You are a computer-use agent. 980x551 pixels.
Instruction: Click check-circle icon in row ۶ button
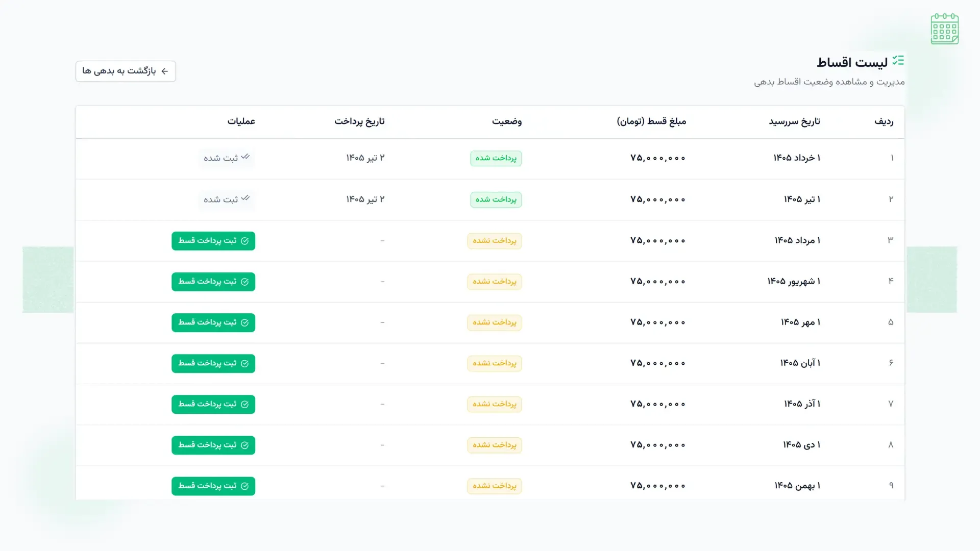coord(244,363)
